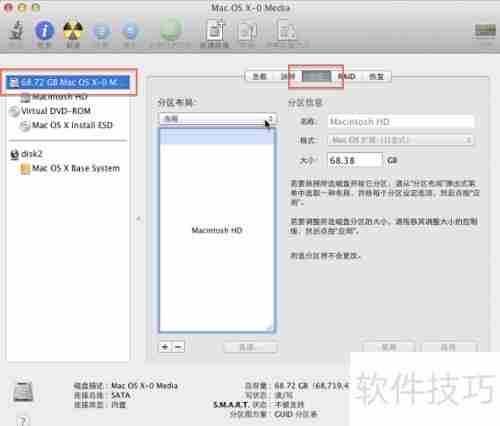500x426 pixels.
Task: Select the Macintosh HD partition block in layout
Action: [217, 230]
